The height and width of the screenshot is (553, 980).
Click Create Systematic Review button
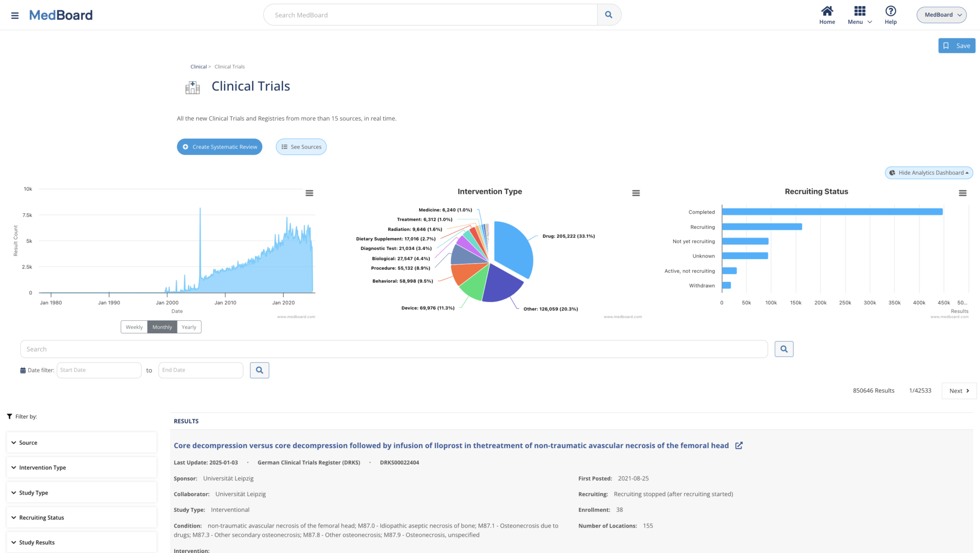pyautogui.click(x=219, y=147)
